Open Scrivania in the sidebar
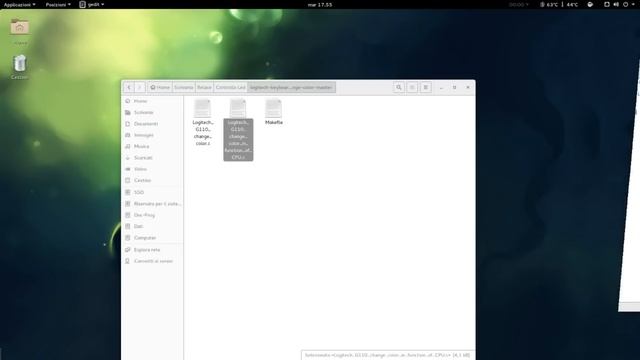 tap(153, 112)
